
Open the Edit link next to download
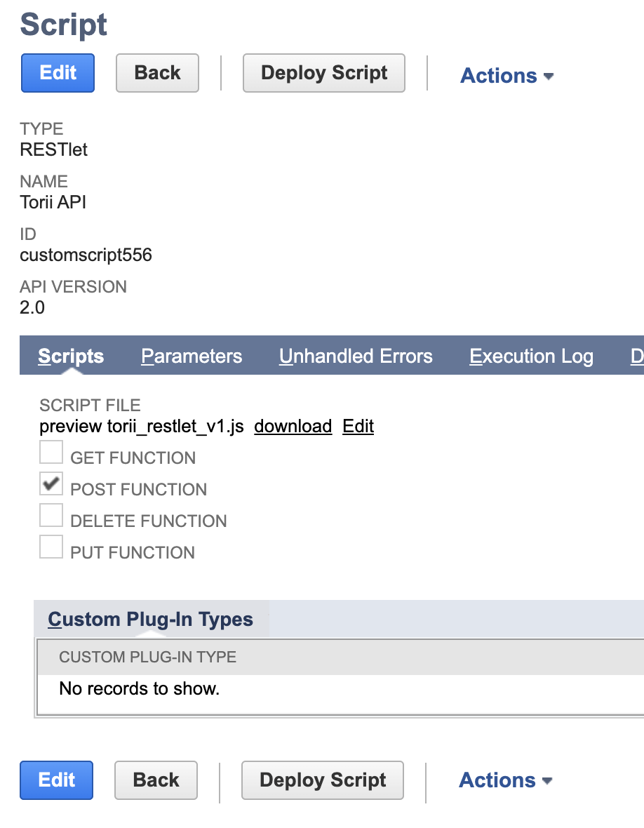[x=358, y=426]
